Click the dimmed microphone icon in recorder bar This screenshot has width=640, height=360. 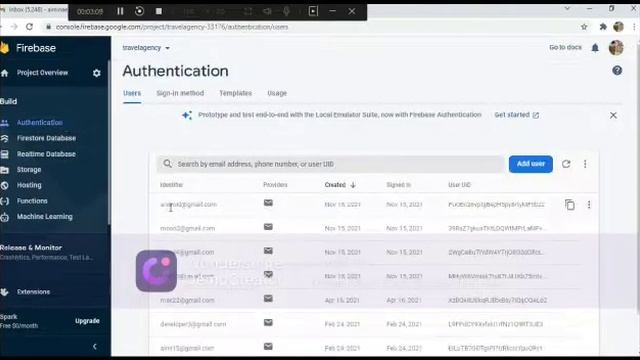tap(287, 11)
